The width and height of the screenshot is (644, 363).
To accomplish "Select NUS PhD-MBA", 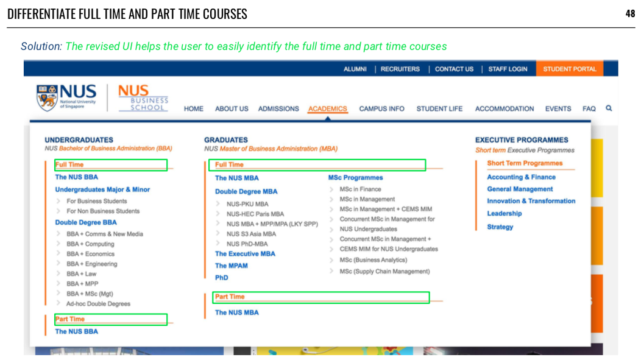I will pyautogui.click(x=247, y=244).
